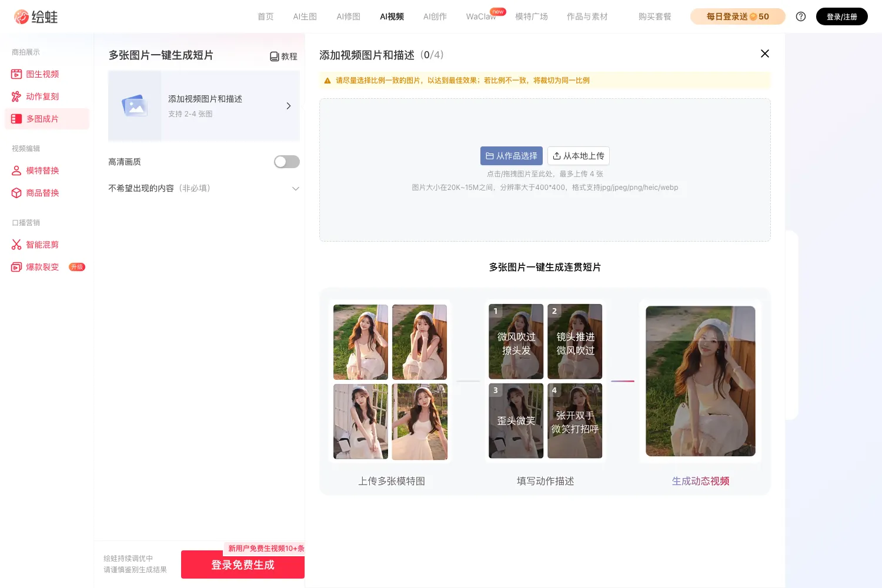Click the 上传多张模特图 caption
This screenshot has height=588, width=882.
tap(392, 481)
